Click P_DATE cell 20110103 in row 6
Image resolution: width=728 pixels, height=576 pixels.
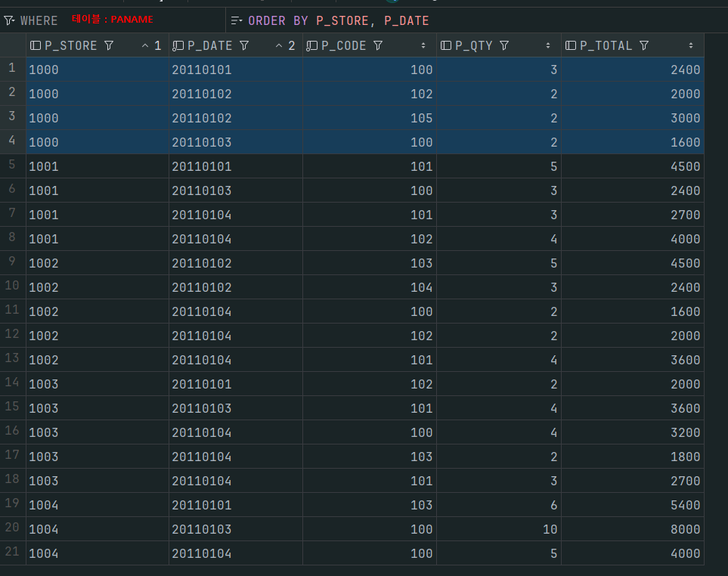pos(236,190)
